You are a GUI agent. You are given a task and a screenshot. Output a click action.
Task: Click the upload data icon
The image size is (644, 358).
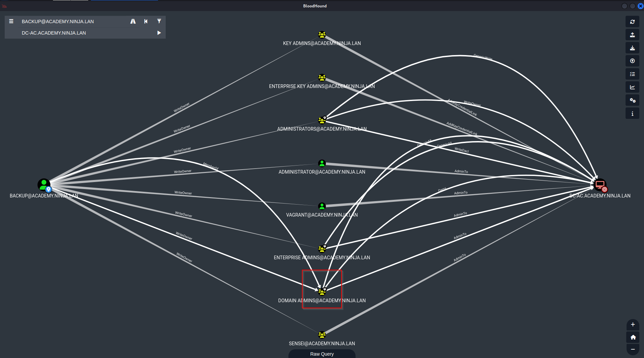click(632, 61)
